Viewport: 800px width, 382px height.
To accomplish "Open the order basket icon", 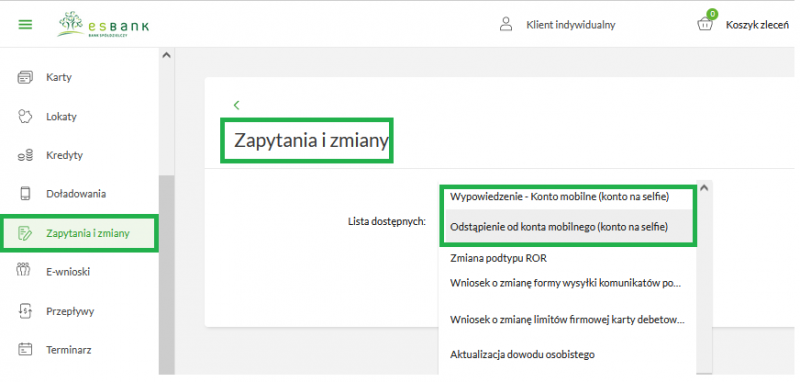I will click(705, 24).
